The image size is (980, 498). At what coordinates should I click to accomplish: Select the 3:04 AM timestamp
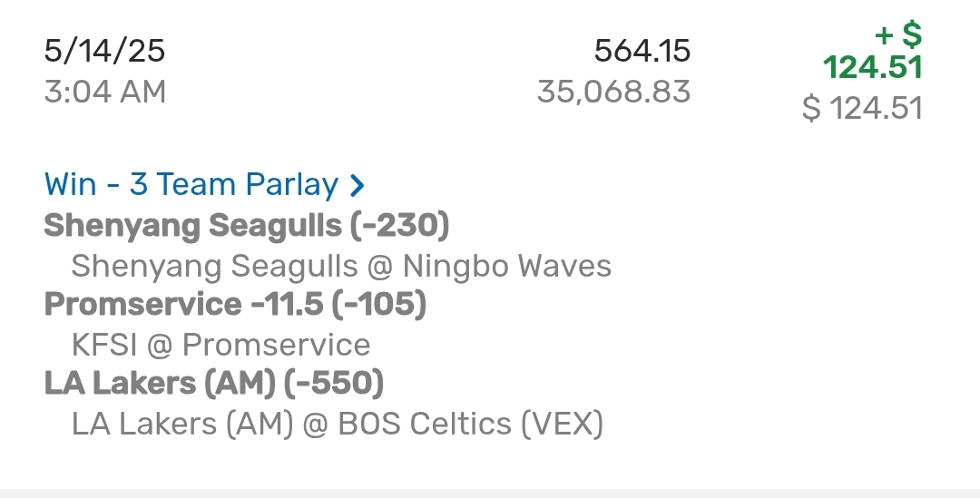(x=104, y=91)
